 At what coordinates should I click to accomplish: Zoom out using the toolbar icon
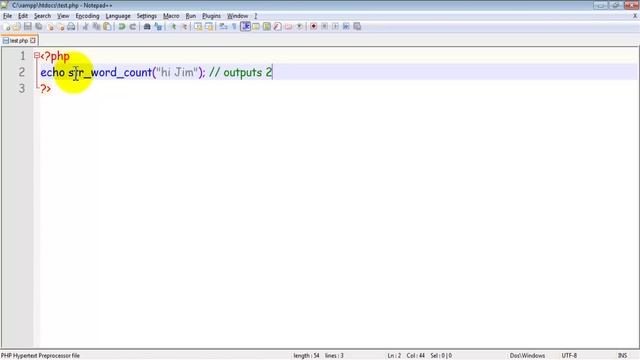click(x=185, y=27)
